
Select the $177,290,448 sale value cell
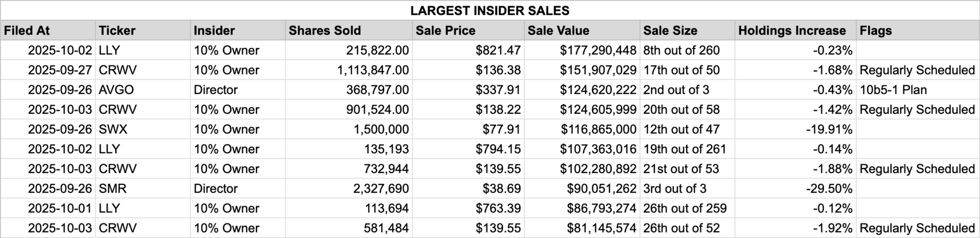coord(582,51)
